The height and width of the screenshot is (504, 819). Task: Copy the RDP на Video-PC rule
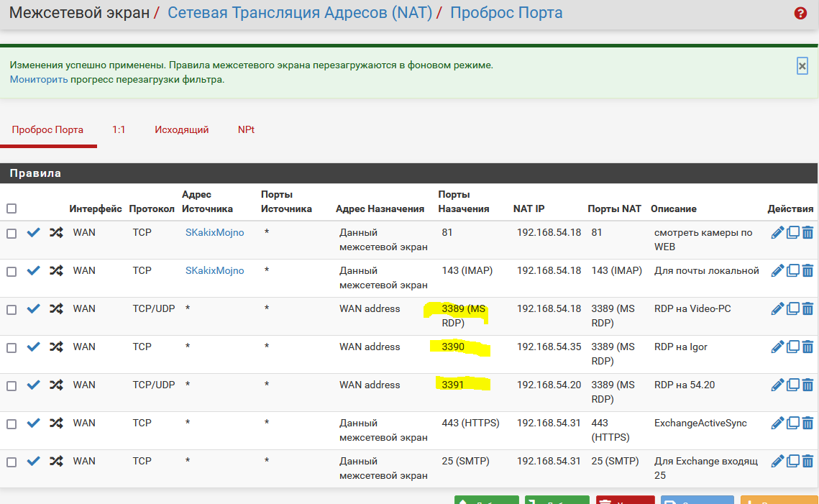click(x=792, y=308)
